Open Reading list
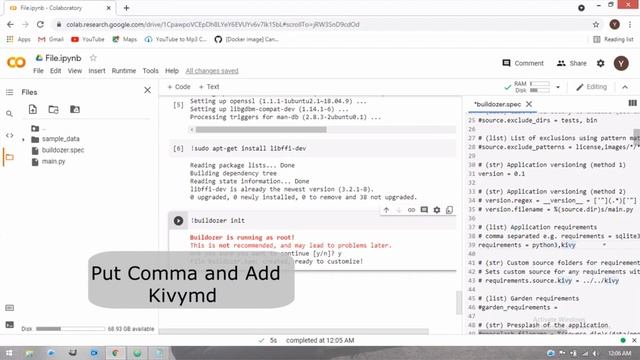640x360 pixels. pos(613,39)
